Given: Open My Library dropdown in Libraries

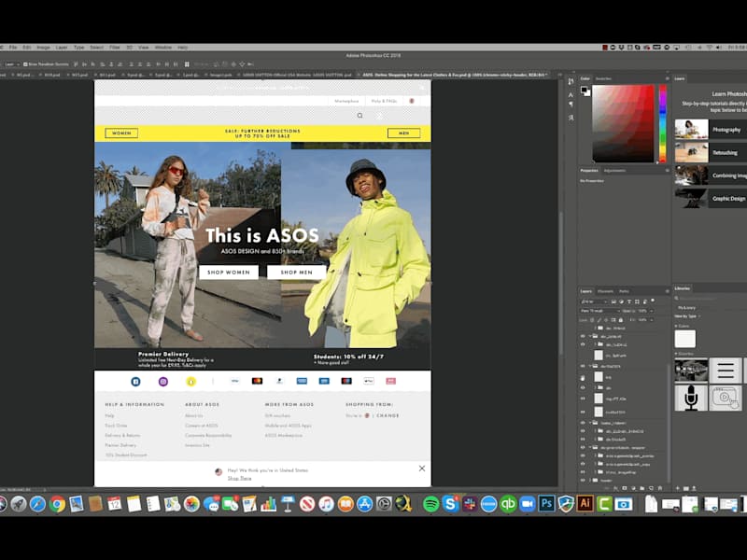Looking at the screenshot, I should click(x=687, y=308).
